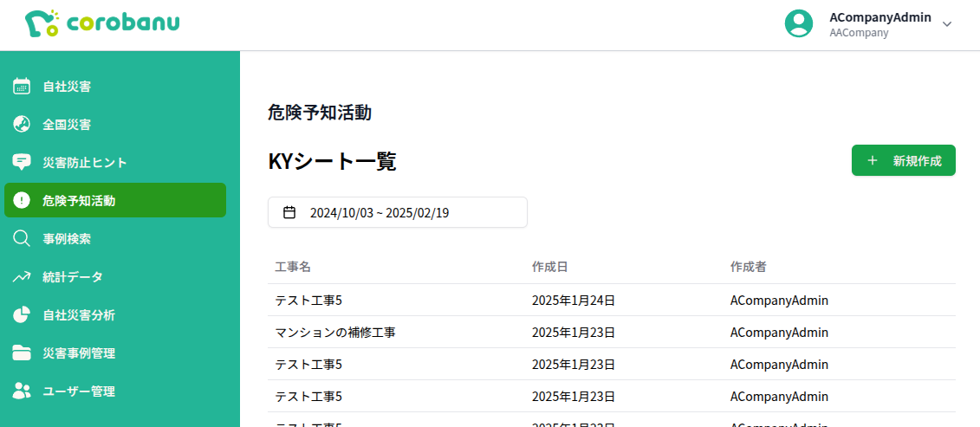980x427 pixels.
Task: Click the AACompany company name
Action: (x=859, y=33)
